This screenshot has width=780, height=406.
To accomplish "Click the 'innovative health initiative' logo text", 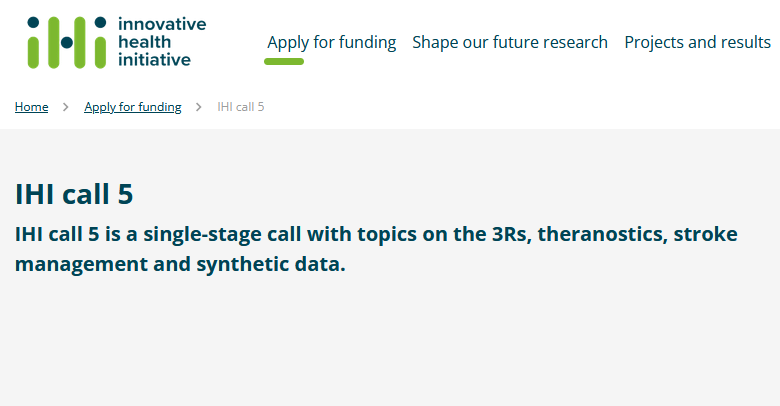I will click(x=162, y=42).
